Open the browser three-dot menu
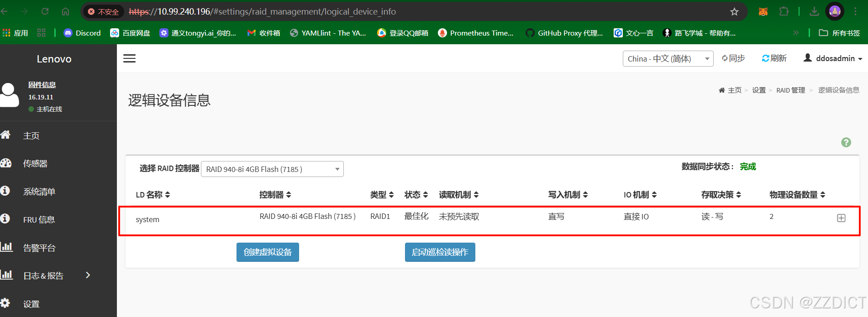Image resolution: width=868 pixels, height=317 pixels. [x=856, y=11]
